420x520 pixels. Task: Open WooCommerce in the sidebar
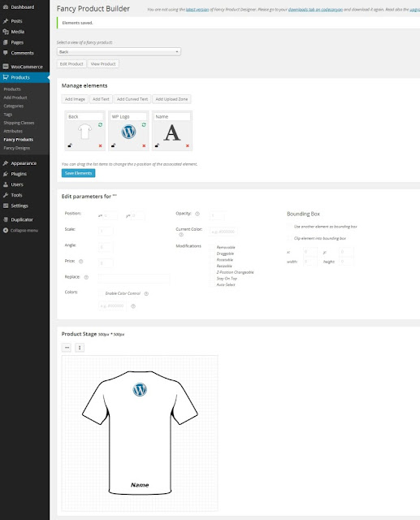[x=27, y=67]
